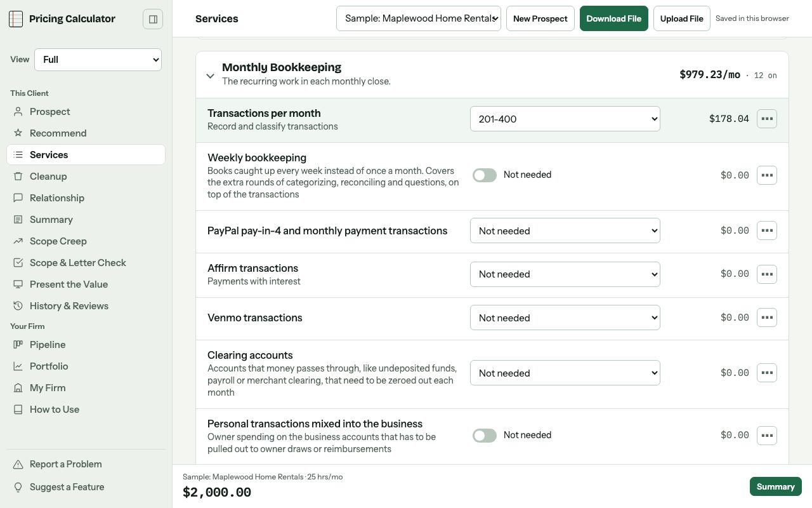Click the Pricing Calculator logo icon
The height and width of the screenshot is (508, 812).
(16, 19)
